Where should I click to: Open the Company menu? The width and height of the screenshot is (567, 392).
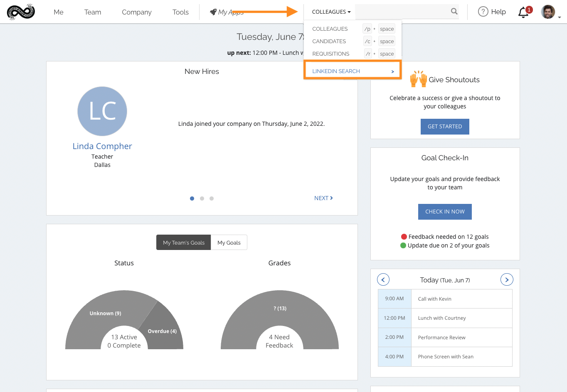[x=137, y=12]
